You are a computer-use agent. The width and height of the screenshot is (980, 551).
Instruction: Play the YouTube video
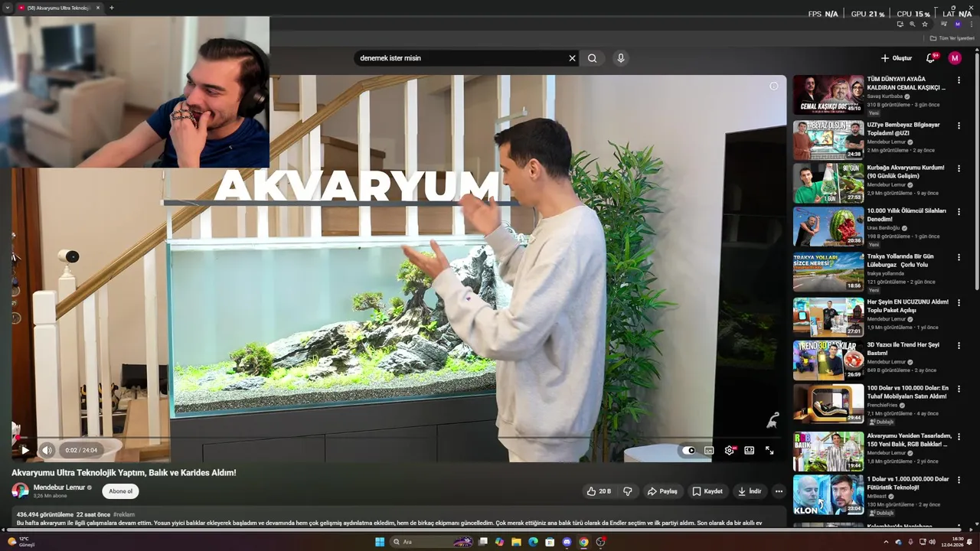pos(24,450)
